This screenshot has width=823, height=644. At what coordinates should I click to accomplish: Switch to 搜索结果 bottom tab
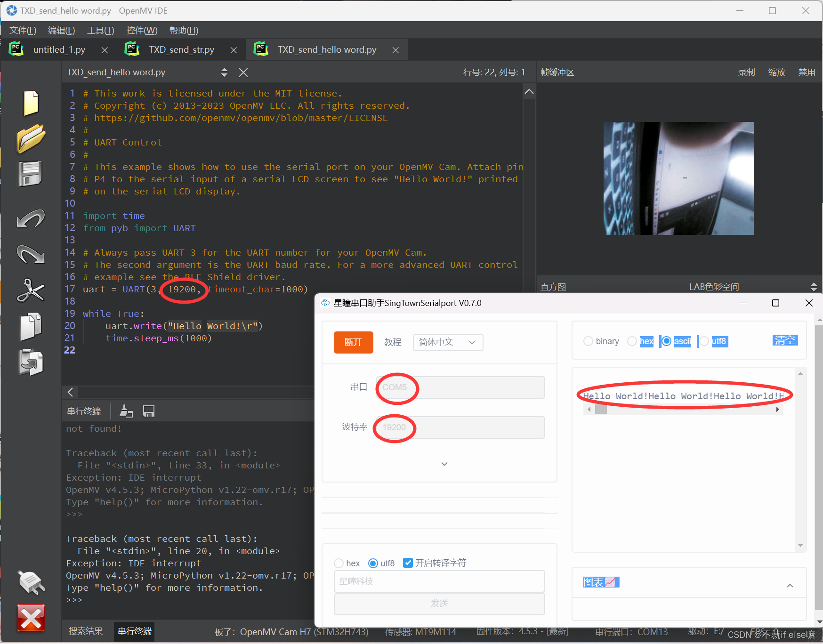pyautogui.click(x=86, y=631)
